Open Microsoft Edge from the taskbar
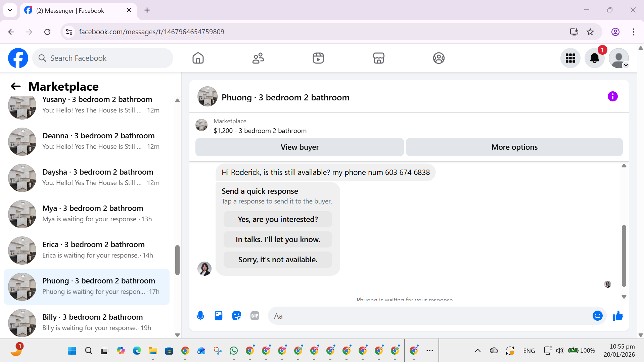Viewport: 644px width, 362px height. 137,351
